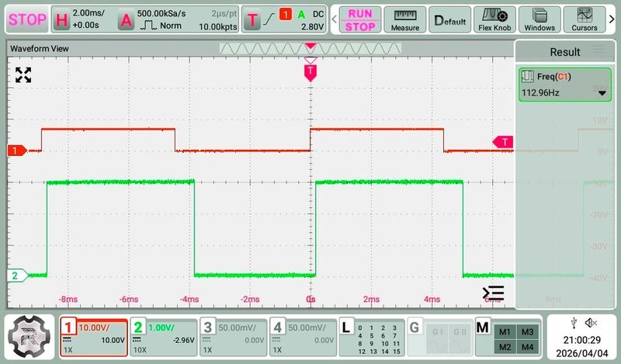Select channel 1 ground level marker
The width and height of the screenshot is (621, 364).
point(17,151)
